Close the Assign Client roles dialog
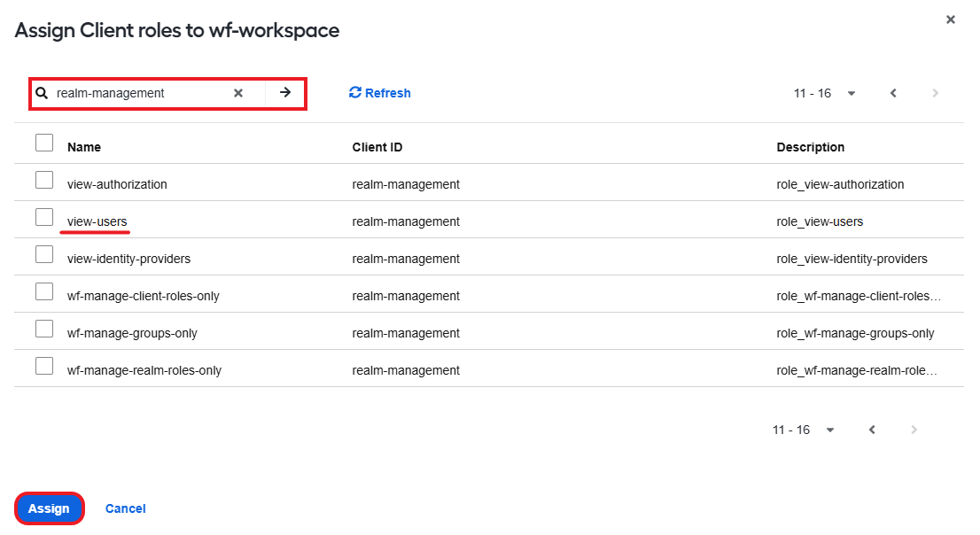Viewport: 980px width, 535px height. click(x=951, y=19)
